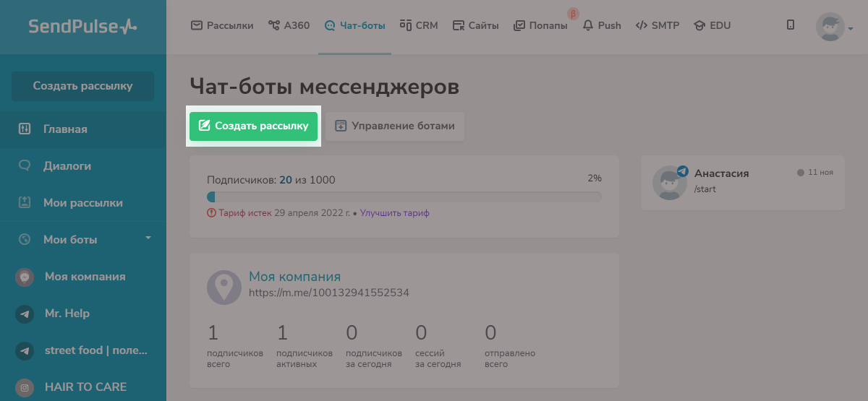868x401 pixels.
Task: Open Анастасия's /start conversation
Action: (742, 182)
